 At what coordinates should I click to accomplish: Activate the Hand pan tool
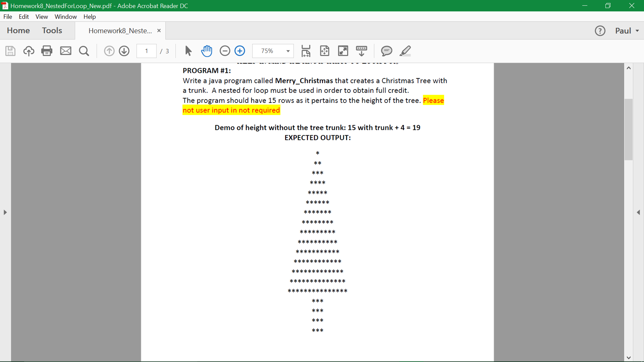tap(206, 51)
